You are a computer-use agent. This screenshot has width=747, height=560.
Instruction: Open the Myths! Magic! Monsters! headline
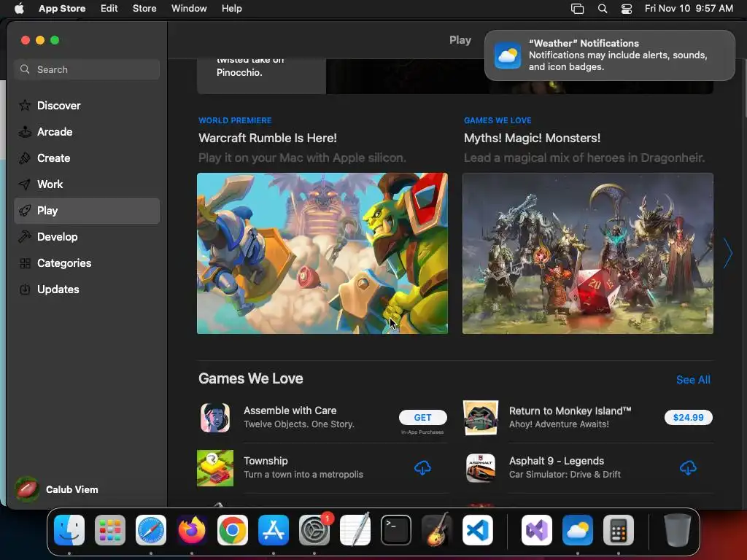pyautogui.click(x=532, y=138)
